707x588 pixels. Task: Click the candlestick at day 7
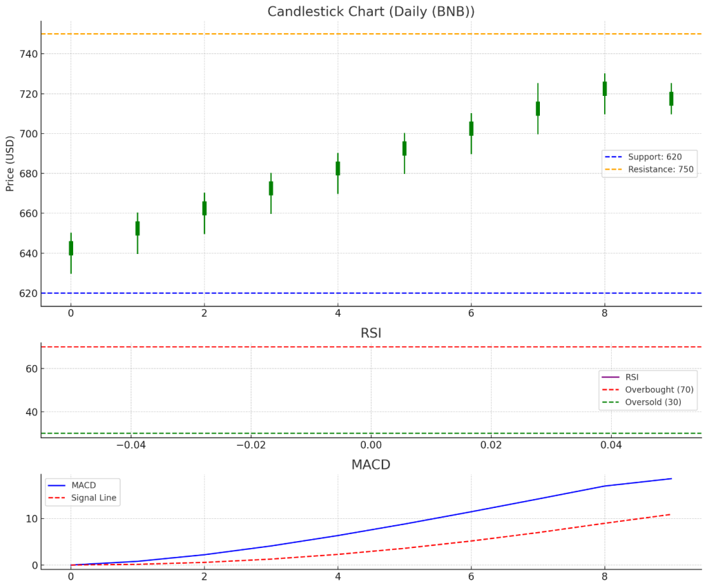tap(538, 108)
